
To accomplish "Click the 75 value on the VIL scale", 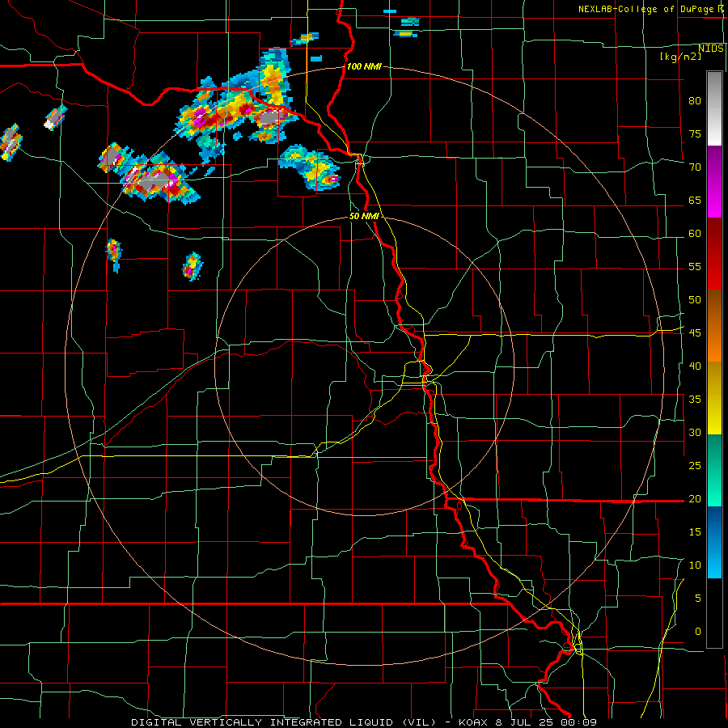I will pyautogui.click(x=695, y=133).
